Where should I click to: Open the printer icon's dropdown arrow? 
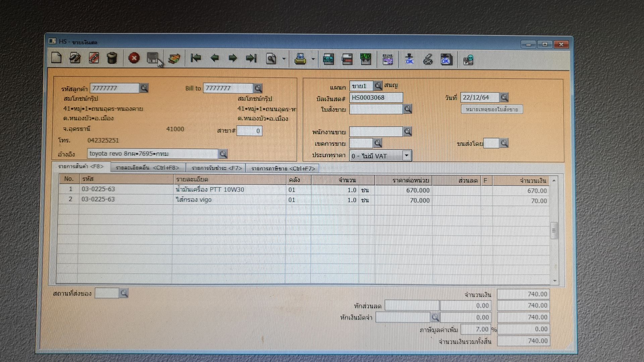point(313,59)
